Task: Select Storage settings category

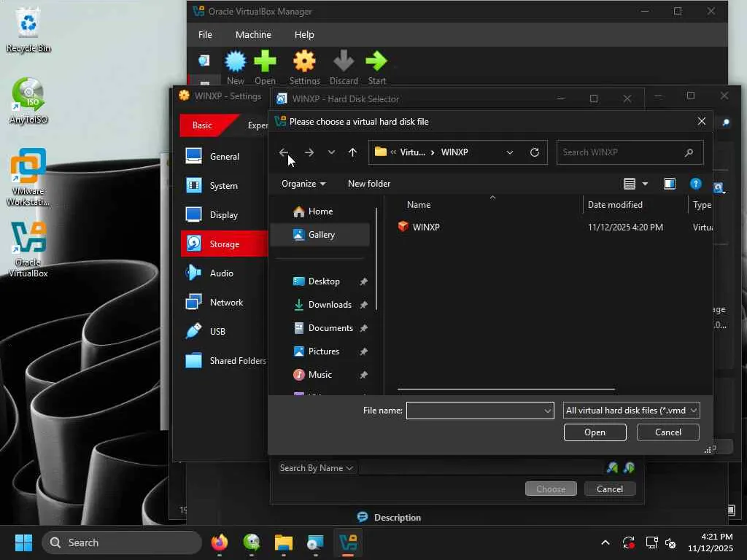Action: 224,244
